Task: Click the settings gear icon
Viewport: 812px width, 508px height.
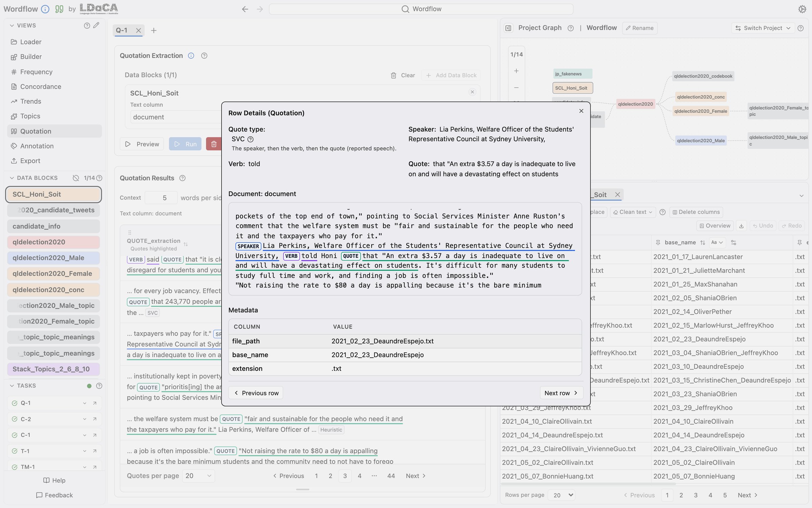Action: pos(802,9)
